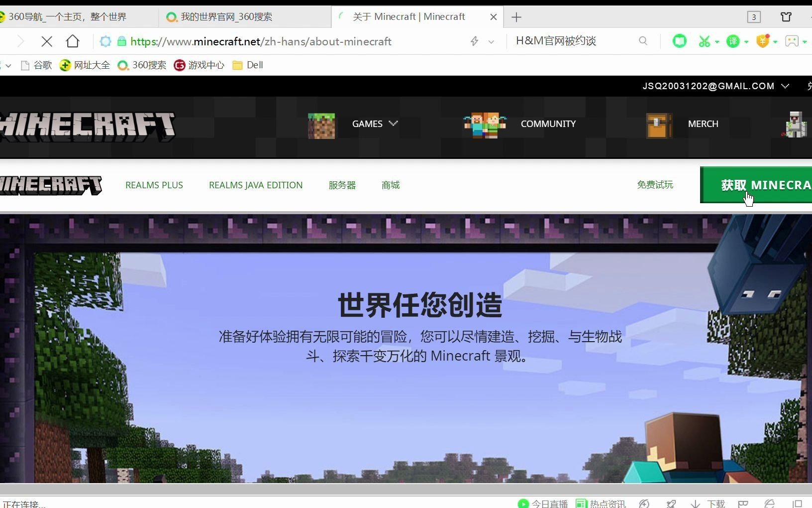Open a new browser tab
812x508 pixels.
pyautogui.click(x=516, y=17)
